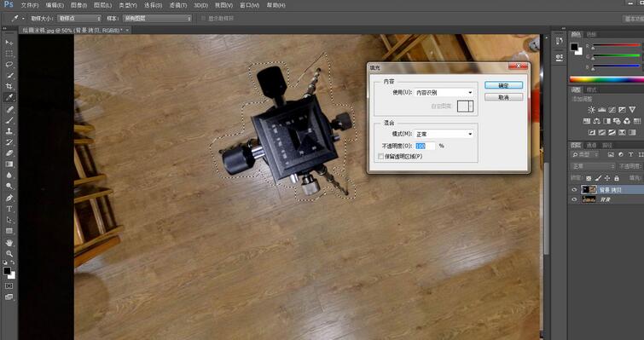The width and height of the screenshot is (644, 340).
Task: Select the Path Selection tool
Action: [x=9, y=220]
